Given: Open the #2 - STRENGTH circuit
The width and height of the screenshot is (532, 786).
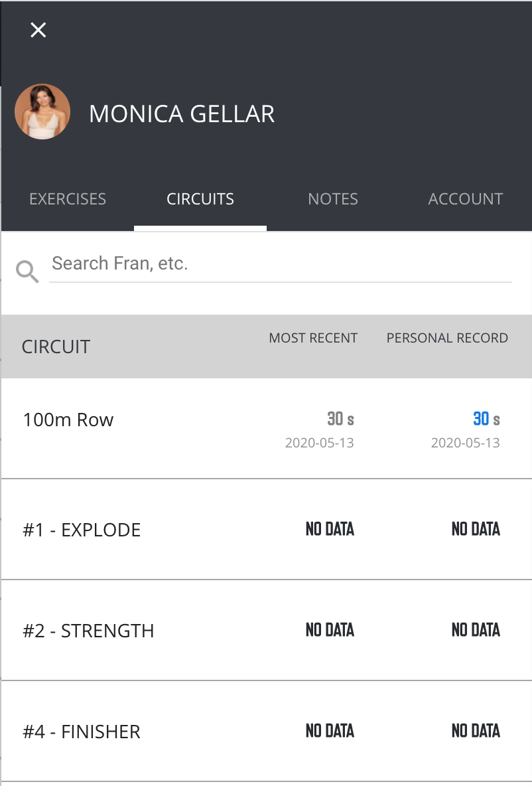Looking at the screenshot, I should tap(267, 630).
